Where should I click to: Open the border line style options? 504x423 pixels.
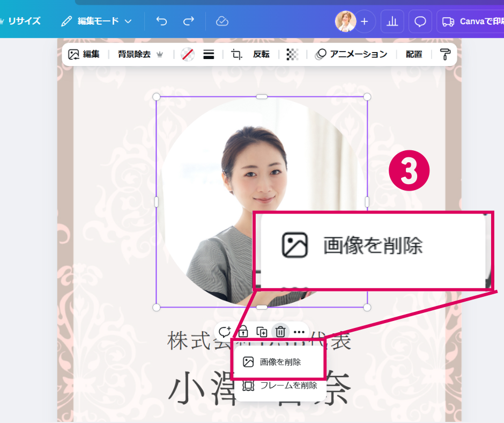[209, 54]
